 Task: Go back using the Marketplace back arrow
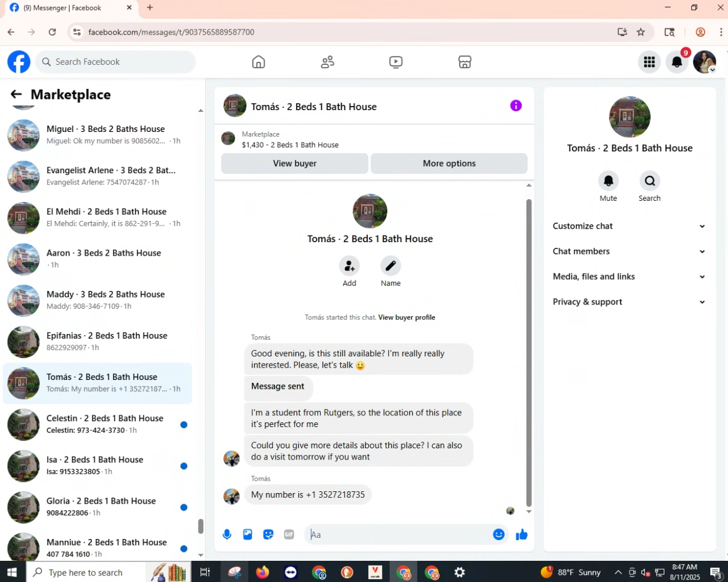17,94
